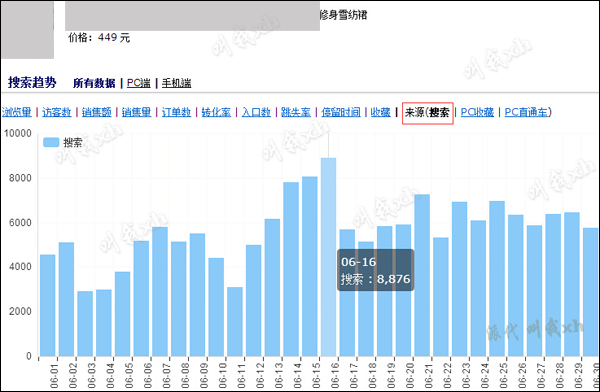Switch to 手机端 data tab
The width and height of the screenshot is (600, 392).
click(x=176, y=83)
